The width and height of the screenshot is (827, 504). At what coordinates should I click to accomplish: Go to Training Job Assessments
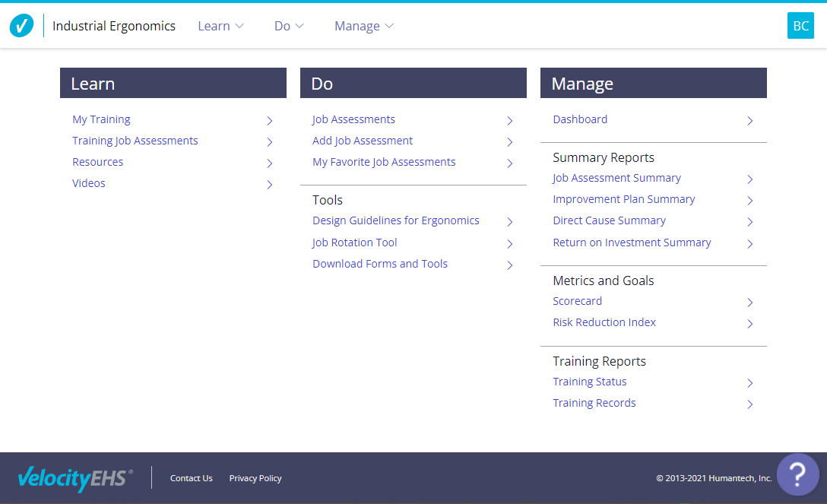point(135,141)
